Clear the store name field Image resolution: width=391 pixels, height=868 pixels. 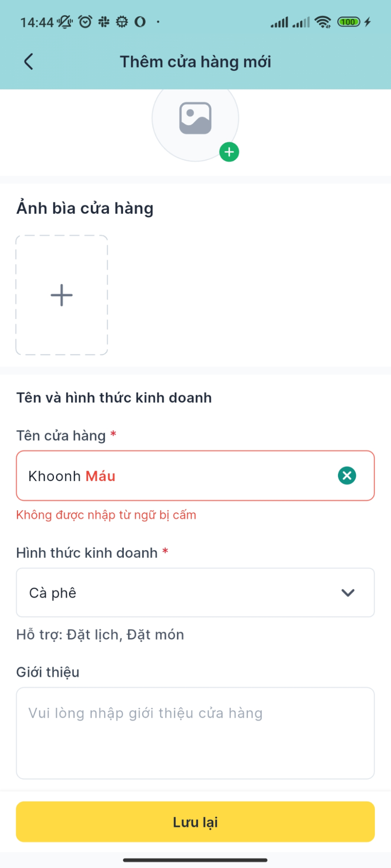[x=347, y=475]
